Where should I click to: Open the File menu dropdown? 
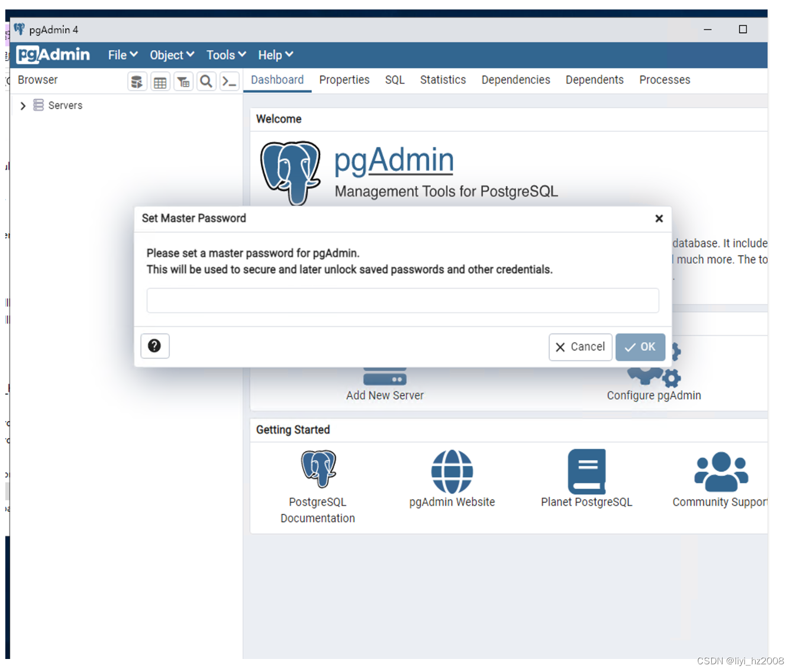click(x=123, y=55)
